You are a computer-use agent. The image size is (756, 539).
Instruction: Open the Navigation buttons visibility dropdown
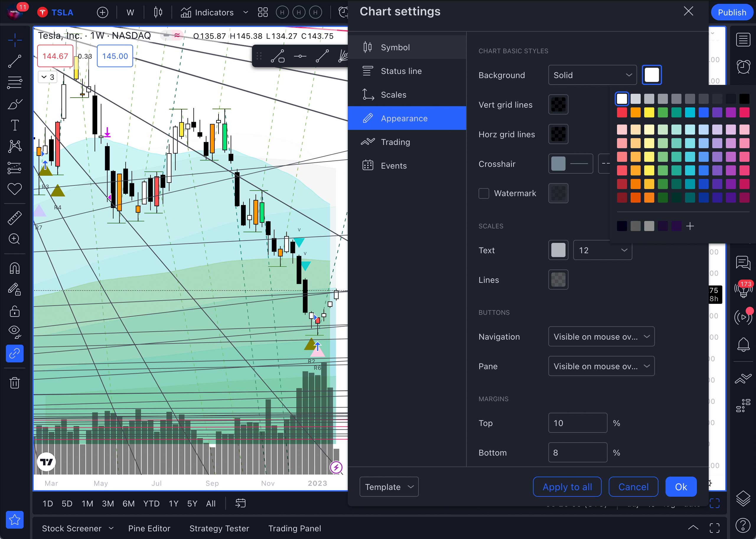click(x=601, y=337)
